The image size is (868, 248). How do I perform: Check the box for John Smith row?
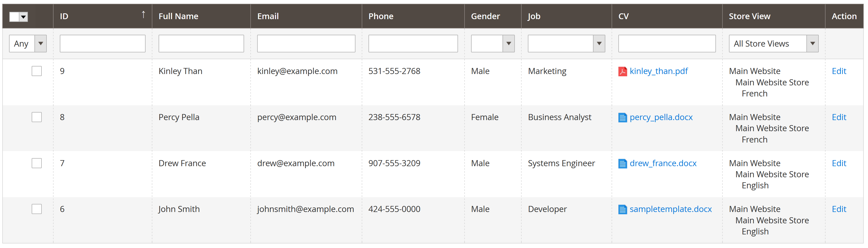pos(37,209)
